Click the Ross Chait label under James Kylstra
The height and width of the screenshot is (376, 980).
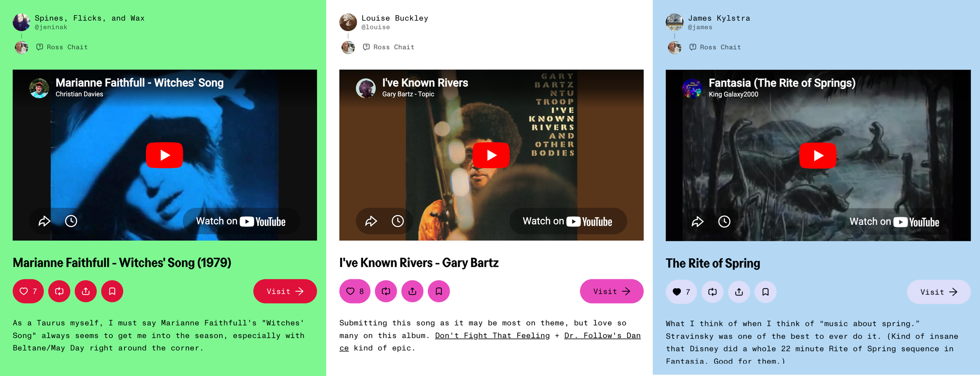720,47
